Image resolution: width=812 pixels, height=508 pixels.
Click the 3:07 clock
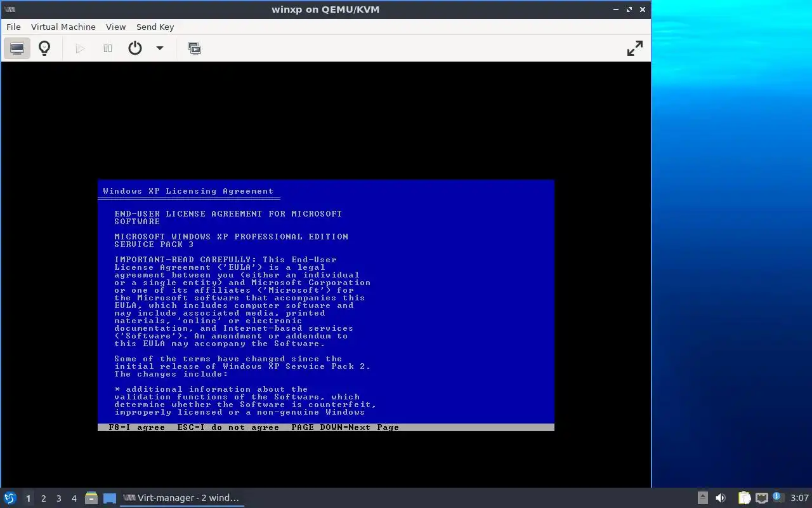point(799,498)
